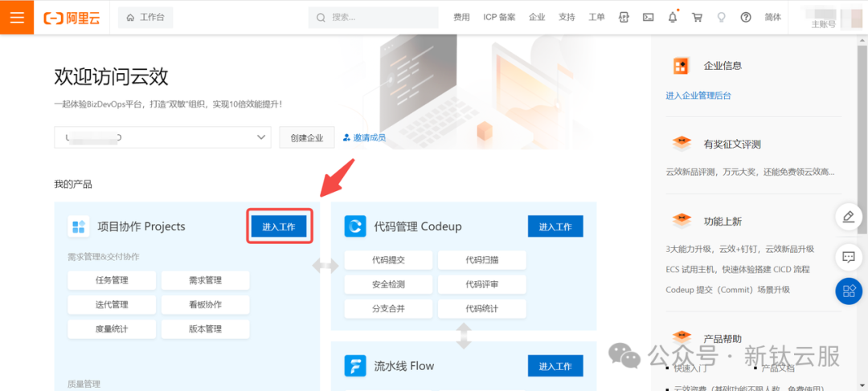The height and width of the screenshot is (391, 868).
Task: Open the orange hamburger menu
Action: coord(17,17)
